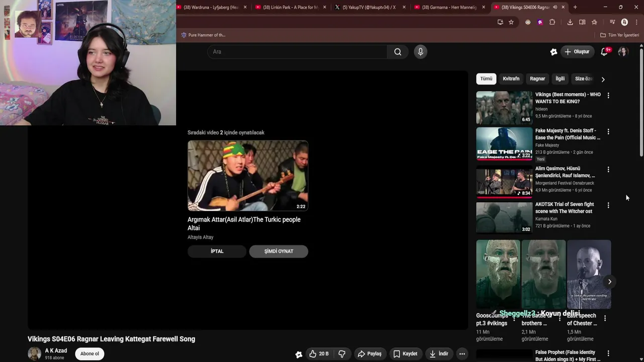Close the Wardruna Lyfjaberg tab
Image resolution: width=644 pixels, height=362 pixels.
(x=245, y=7)
